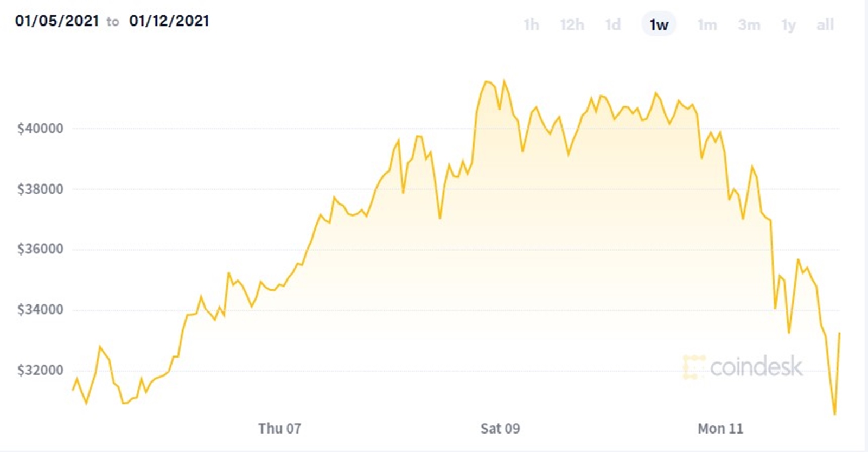The height and width of the screenshot is (452, 868).
Task: Click the $34000 price axis label
Action: 40,310
